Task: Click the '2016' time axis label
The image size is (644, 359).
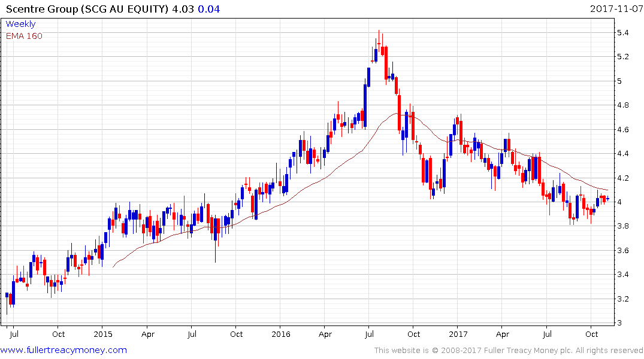Action: [x=280, y=334]
